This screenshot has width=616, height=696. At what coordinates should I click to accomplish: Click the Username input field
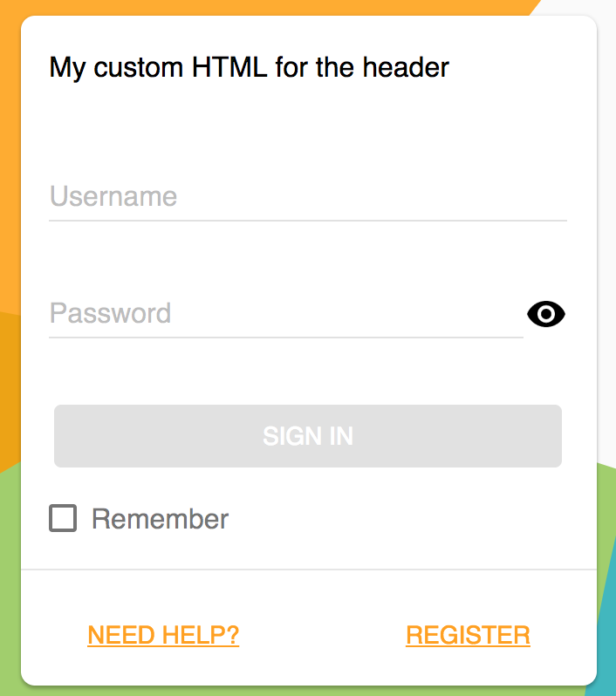308,196
